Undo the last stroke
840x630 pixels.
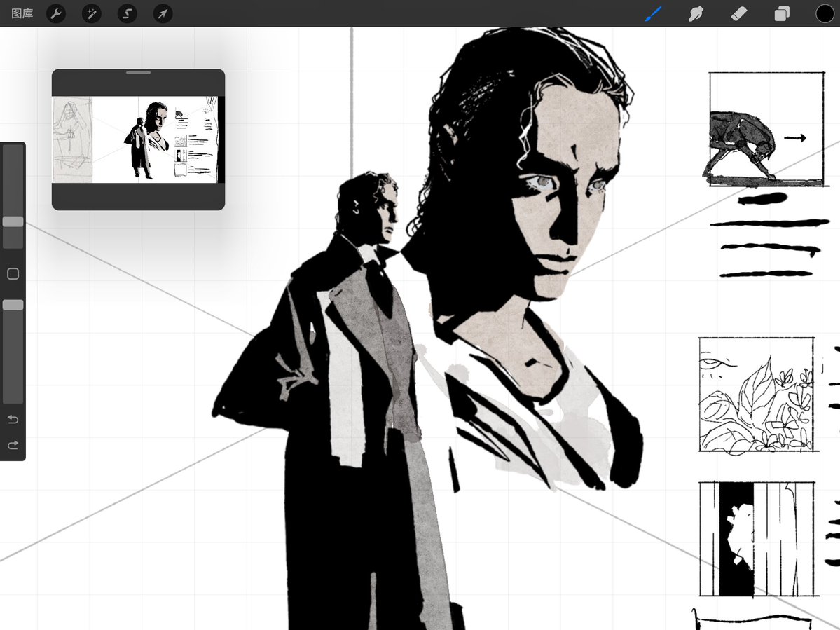point(13,419)
